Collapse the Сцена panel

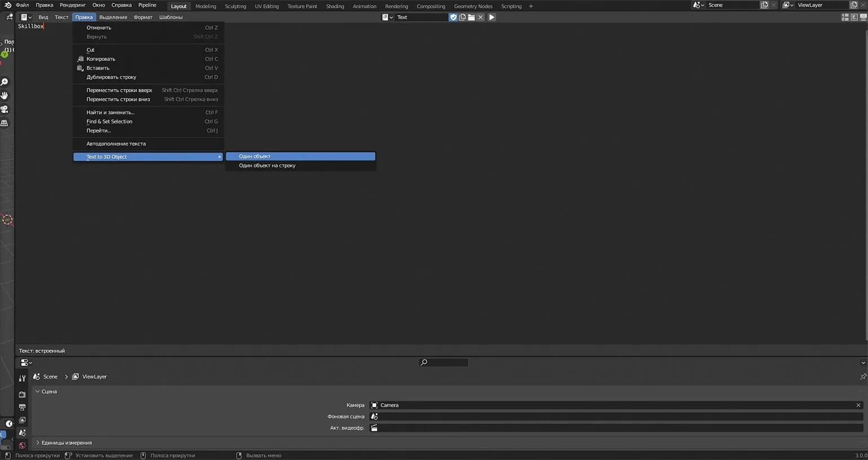[48, 392]
